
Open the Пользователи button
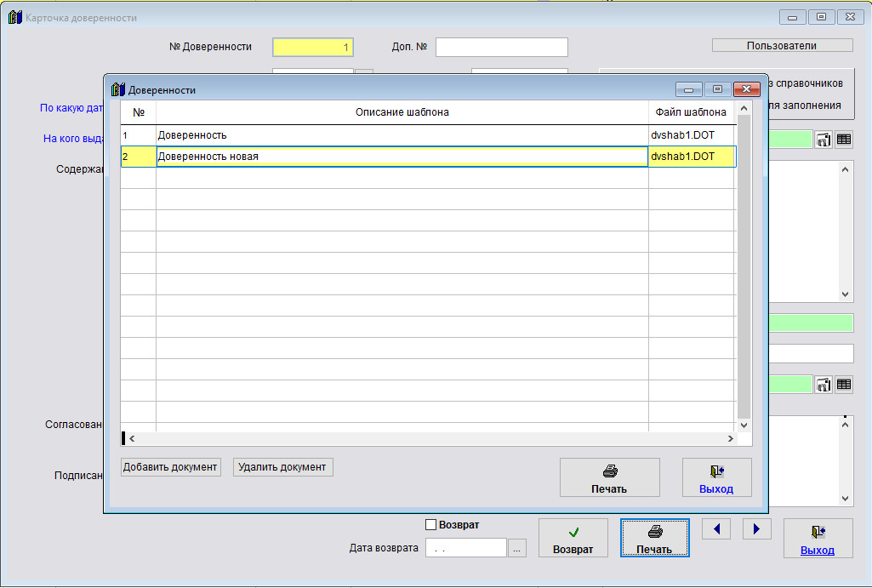pos(782,46)
